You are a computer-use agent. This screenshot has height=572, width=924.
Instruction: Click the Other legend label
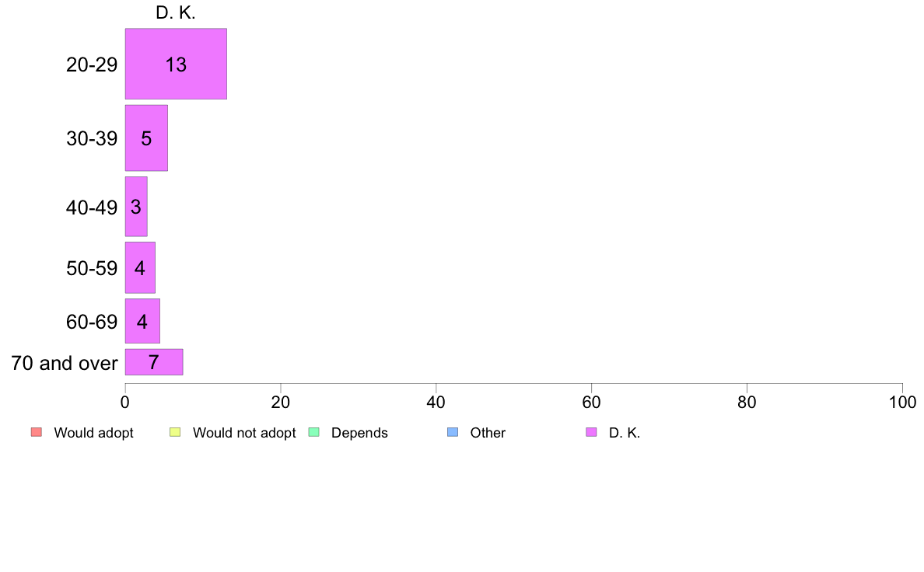(488, 433)
